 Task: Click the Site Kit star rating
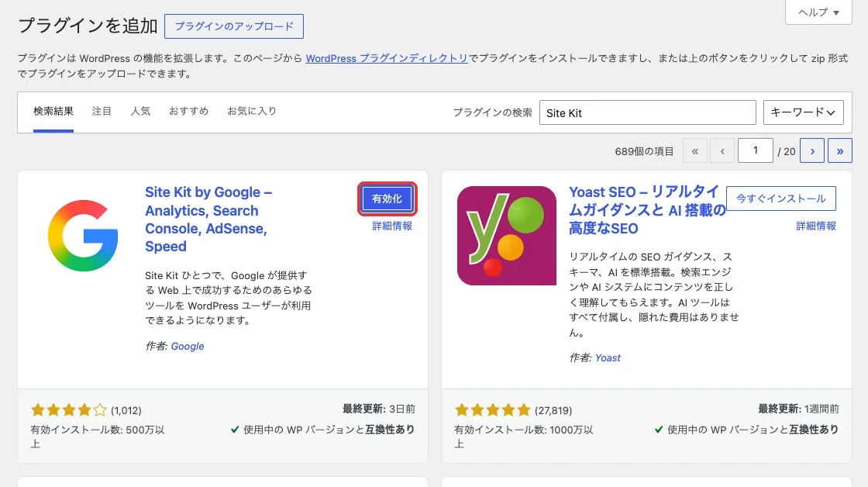tap(69, 410)
